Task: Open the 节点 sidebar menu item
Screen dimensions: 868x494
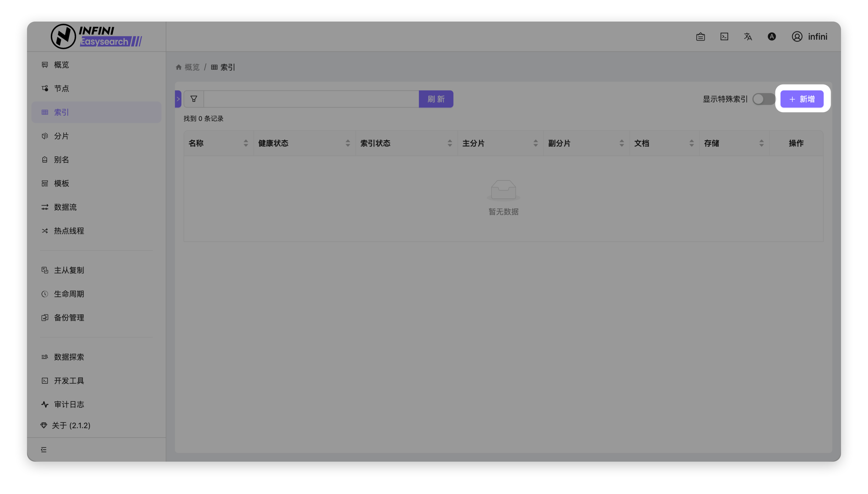Action: coord(62,88)
